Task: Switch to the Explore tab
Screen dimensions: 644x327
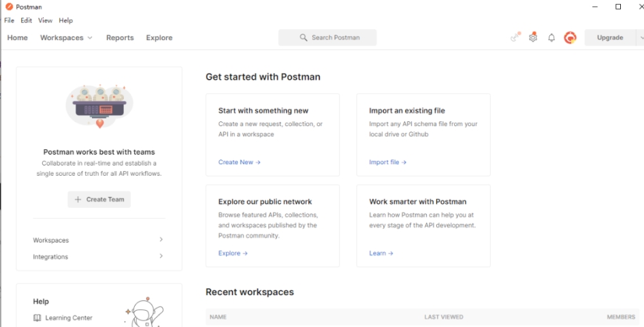Action: (159, 37)
